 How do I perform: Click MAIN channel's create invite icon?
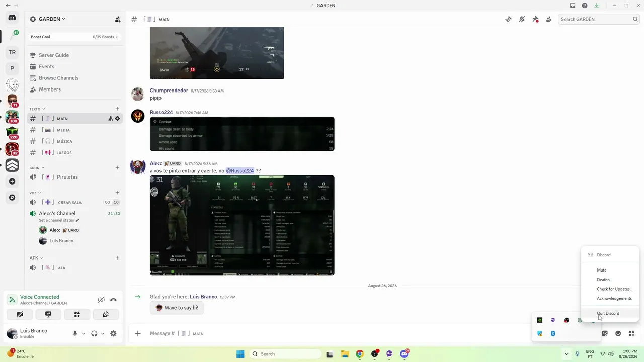(x=111, y=119)
